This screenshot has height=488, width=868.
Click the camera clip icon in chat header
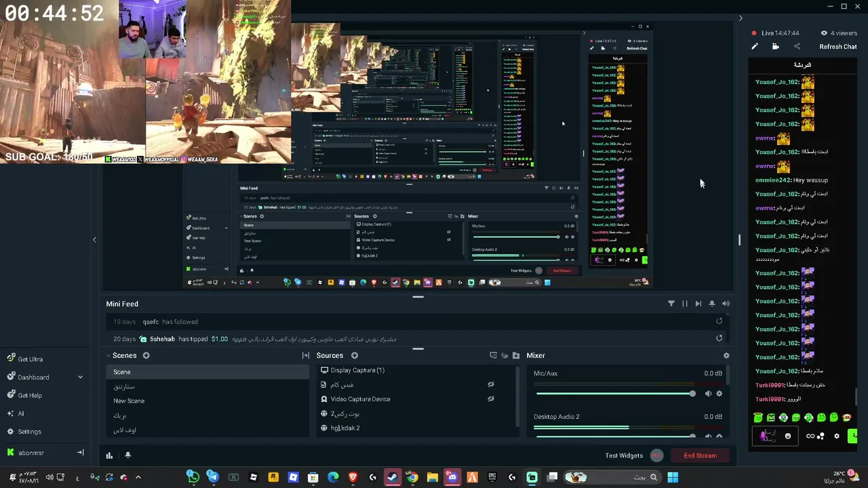776,47
